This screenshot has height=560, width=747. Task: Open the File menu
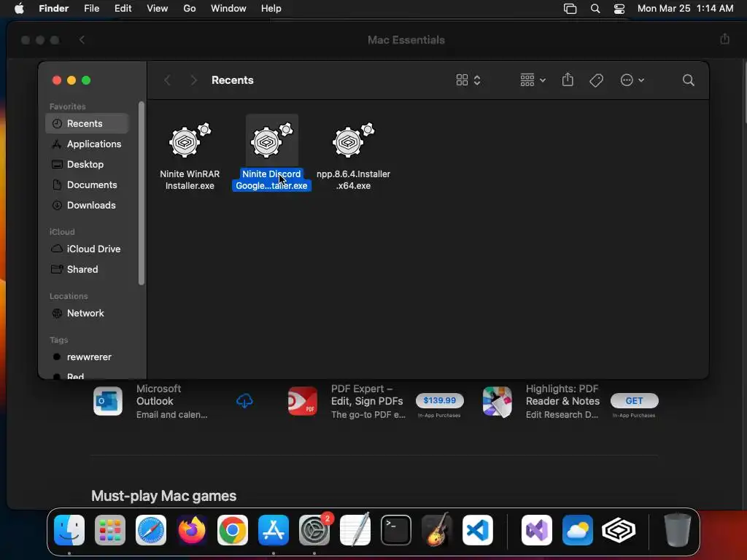tap(91, 9)
